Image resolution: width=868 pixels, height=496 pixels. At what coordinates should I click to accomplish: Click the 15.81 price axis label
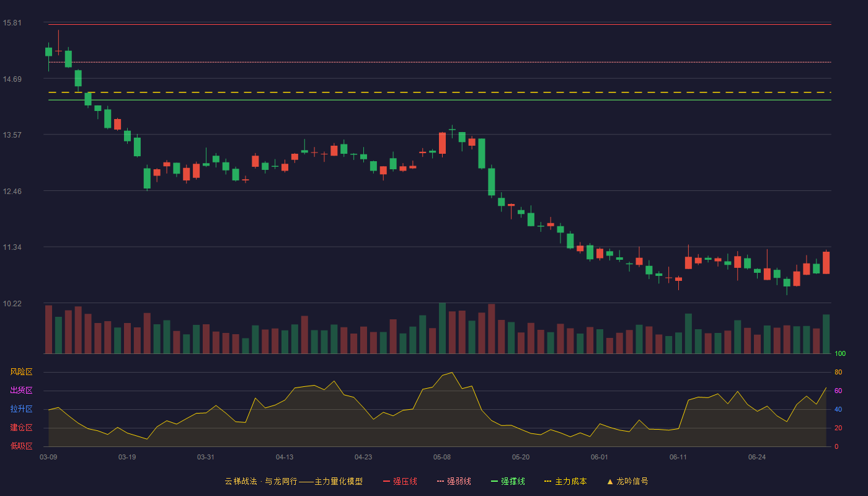[x=12, y=23]
